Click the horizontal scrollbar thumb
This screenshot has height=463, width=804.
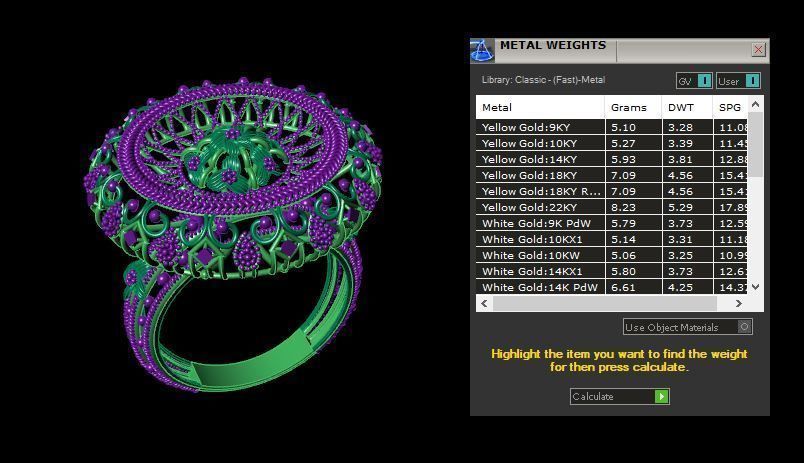[605, 304]
